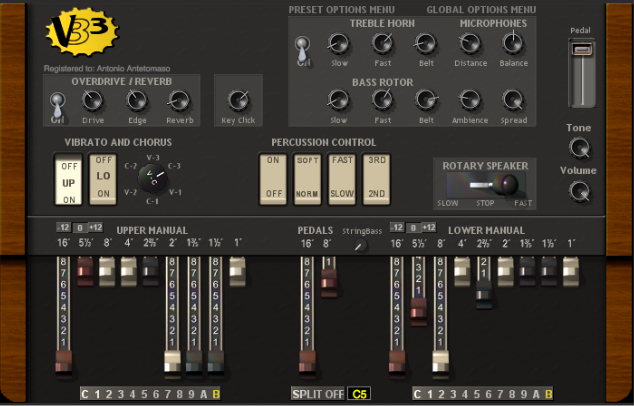Click the Reverb knob

180,100
